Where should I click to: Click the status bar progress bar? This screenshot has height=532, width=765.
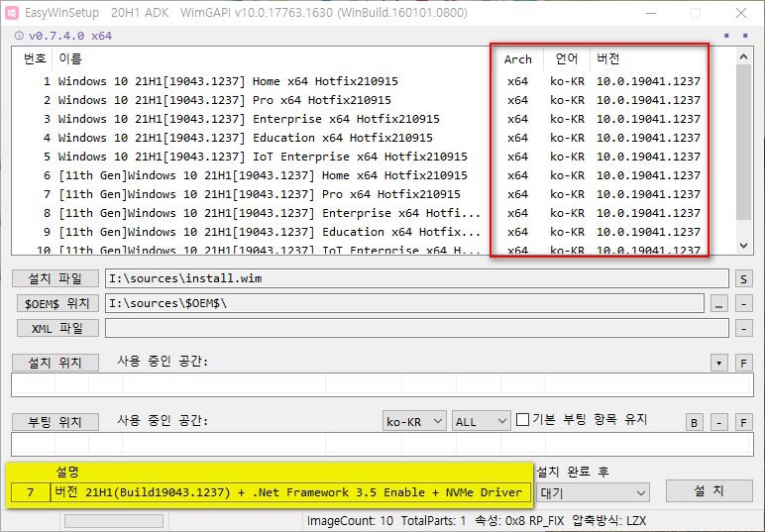pyautogui.click(x=114, y=521)
